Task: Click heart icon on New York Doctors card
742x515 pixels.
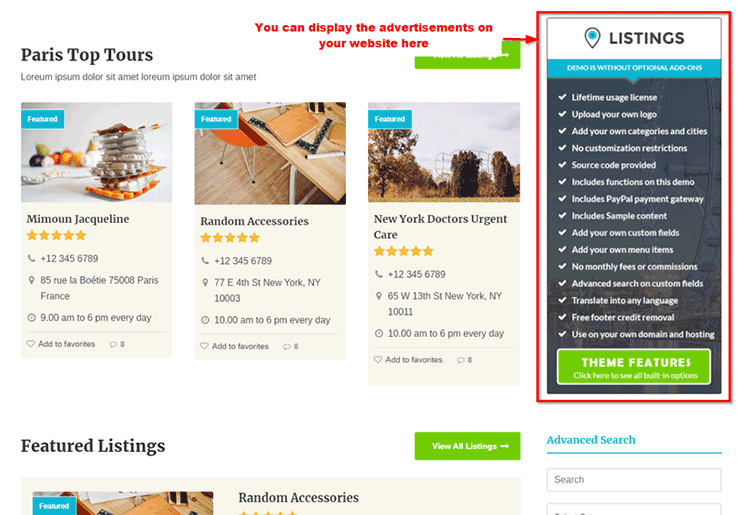Action: click(x=378, y=360)
